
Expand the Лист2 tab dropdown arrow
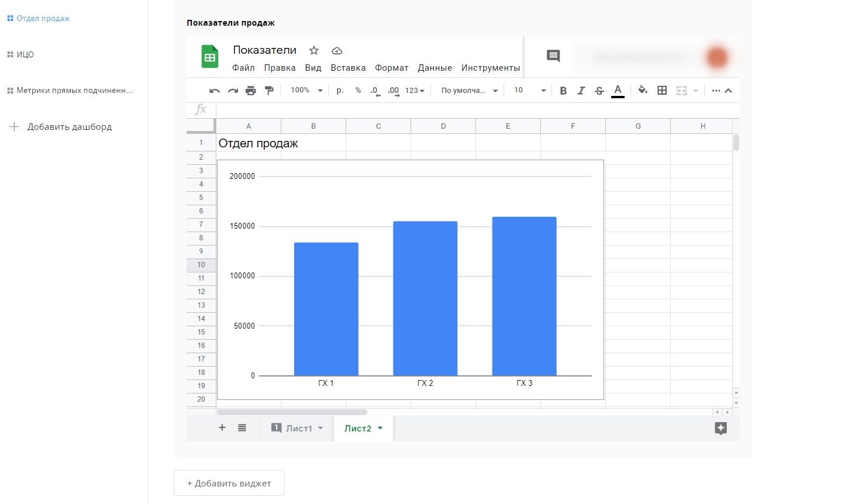tap(380, 428)
